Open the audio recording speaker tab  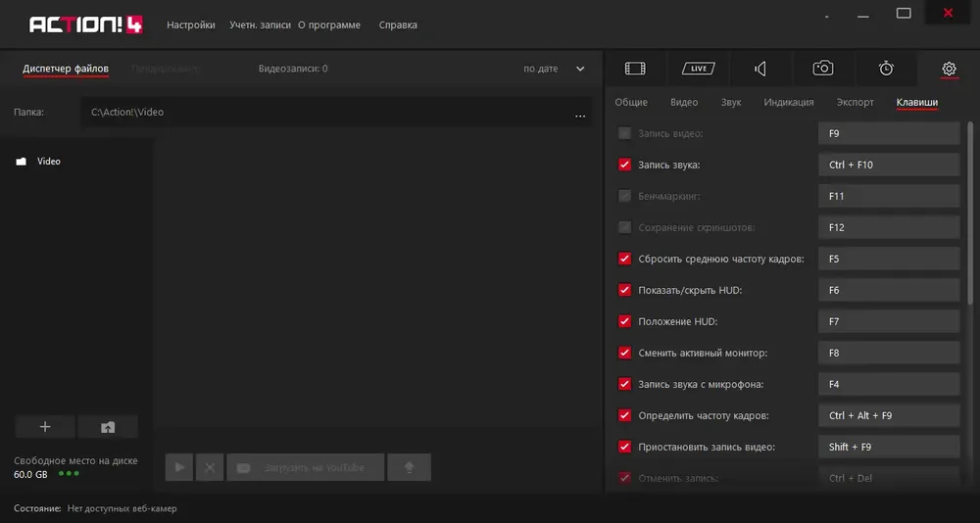click(760, 69)
